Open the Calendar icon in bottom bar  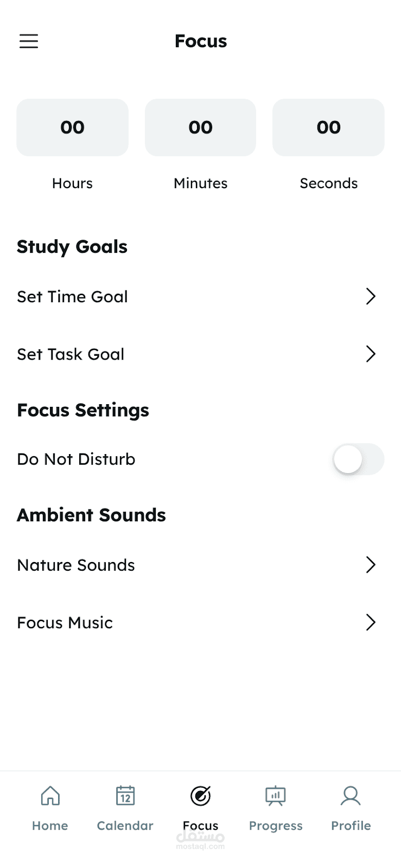[x=125, y=796]
